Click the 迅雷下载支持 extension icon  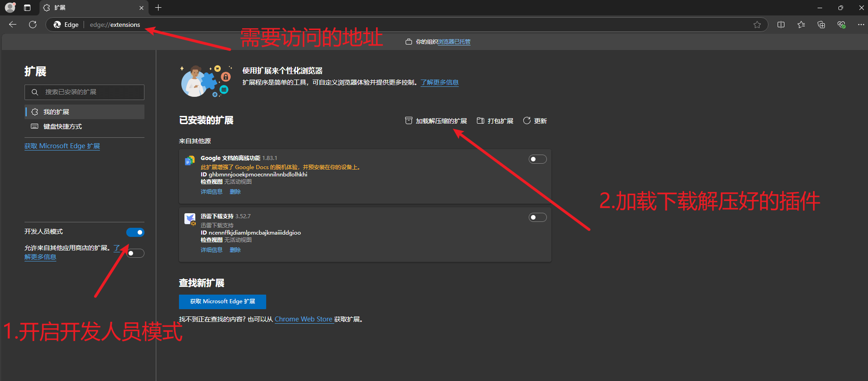190,219
